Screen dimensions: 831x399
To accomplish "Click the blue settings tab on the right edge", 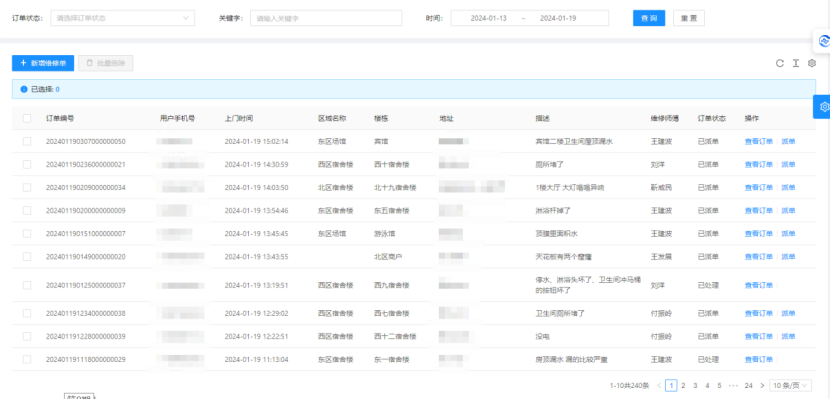I will click(823, 107).
